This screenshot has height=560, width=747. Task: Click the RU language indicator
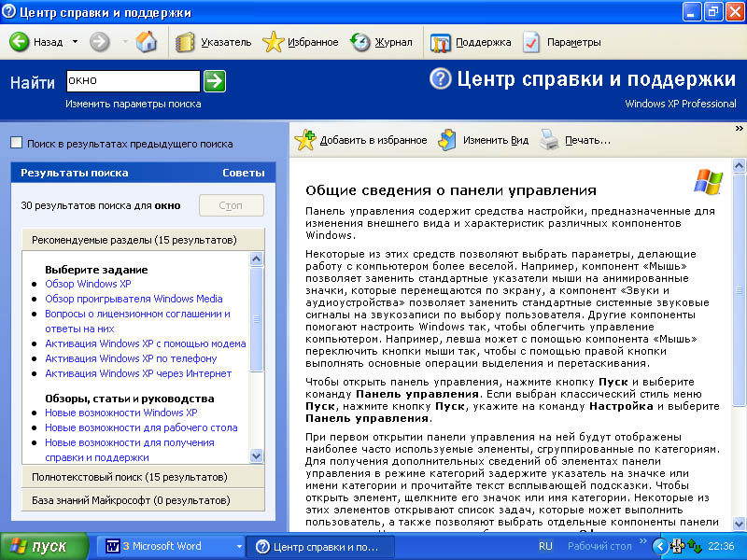[x=545, y=546]
